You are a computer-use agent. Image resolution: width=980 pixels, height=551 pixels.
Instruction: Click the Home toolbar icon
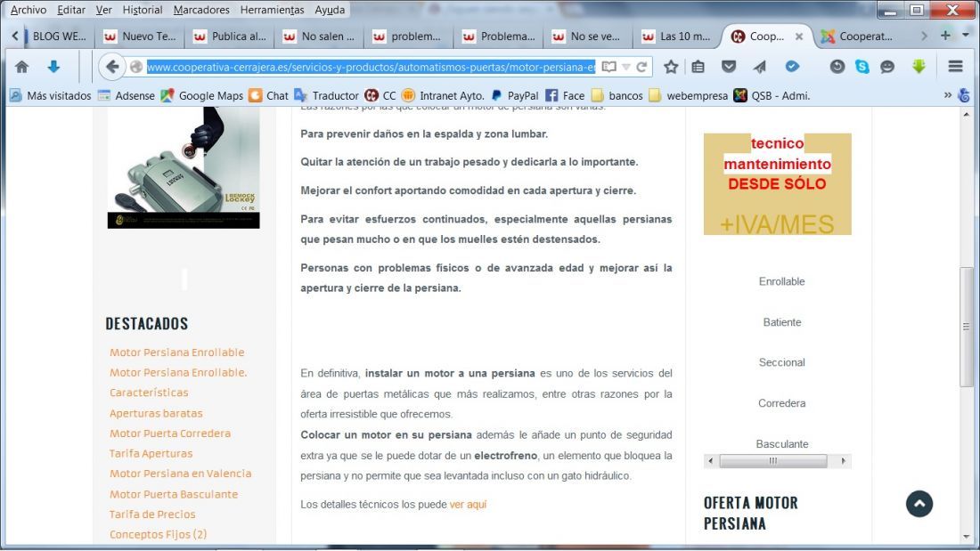pyautogui.click(x=22, y=67)
